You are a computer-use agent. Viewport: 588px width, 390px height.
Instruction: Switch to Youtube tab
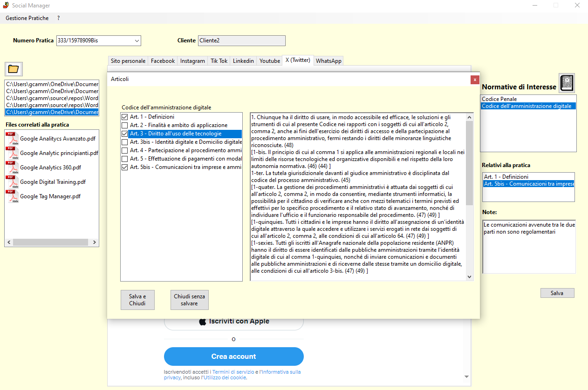click(x=270, y=61)
